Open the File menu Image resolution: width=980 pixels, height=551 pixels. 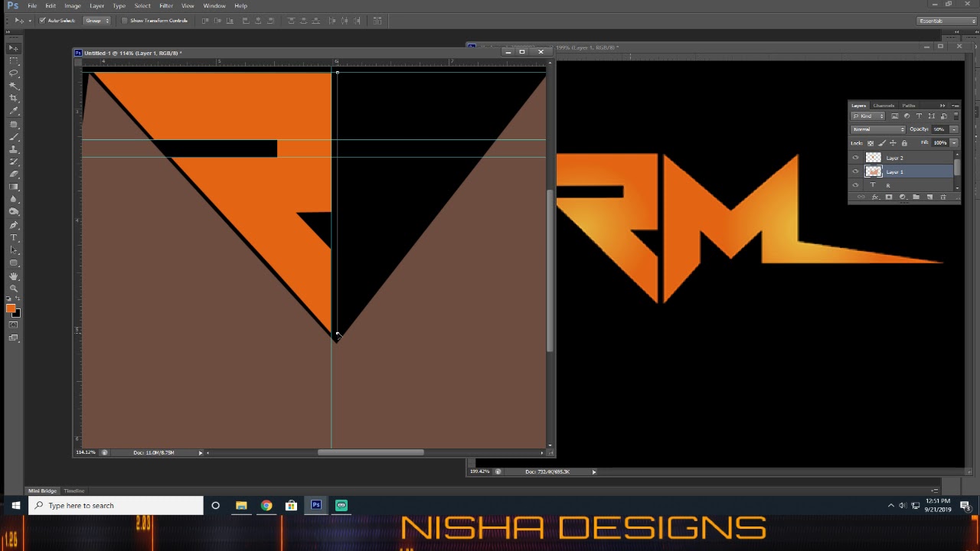(x=32, y=6)
